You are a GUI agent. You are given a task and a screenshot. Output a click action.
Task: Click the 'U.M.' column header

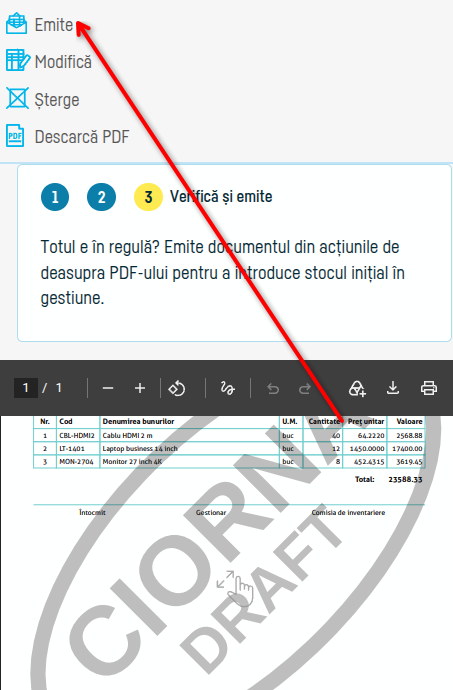[290, 422]
